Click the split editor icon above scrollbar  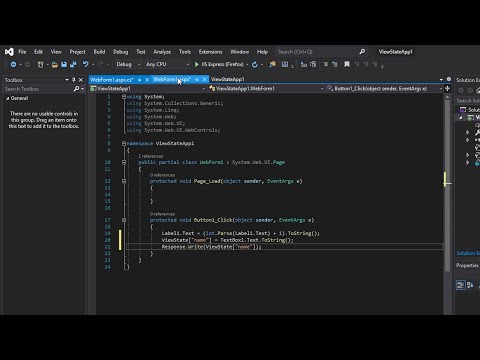(447, 88)
